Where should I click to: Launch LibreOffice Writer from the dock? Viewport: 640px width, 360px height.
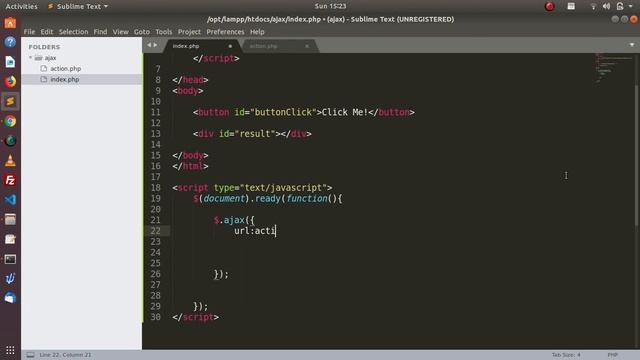(x=10, y=62)
